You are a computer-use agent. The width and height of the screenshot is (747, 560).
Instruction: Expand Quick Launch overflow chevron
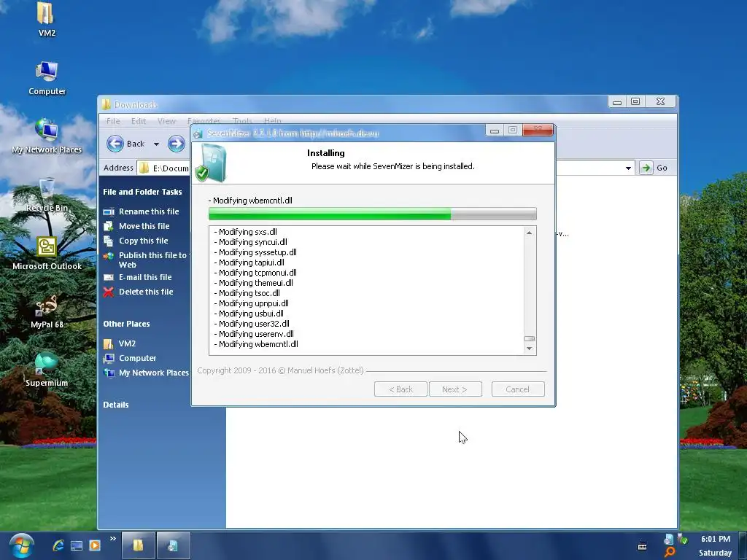[x=113, y=539]
